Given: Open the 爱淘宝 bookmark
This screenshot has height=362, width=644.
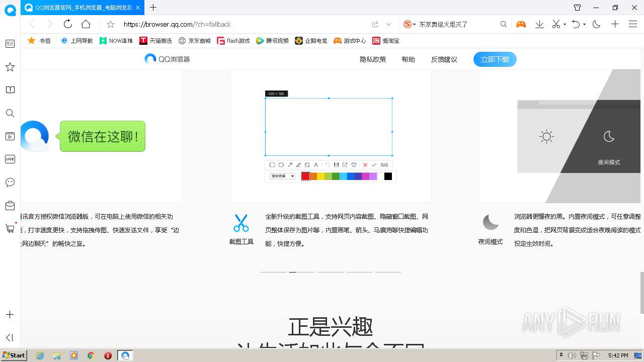Looking at the screenshot, I should point(386,41).
